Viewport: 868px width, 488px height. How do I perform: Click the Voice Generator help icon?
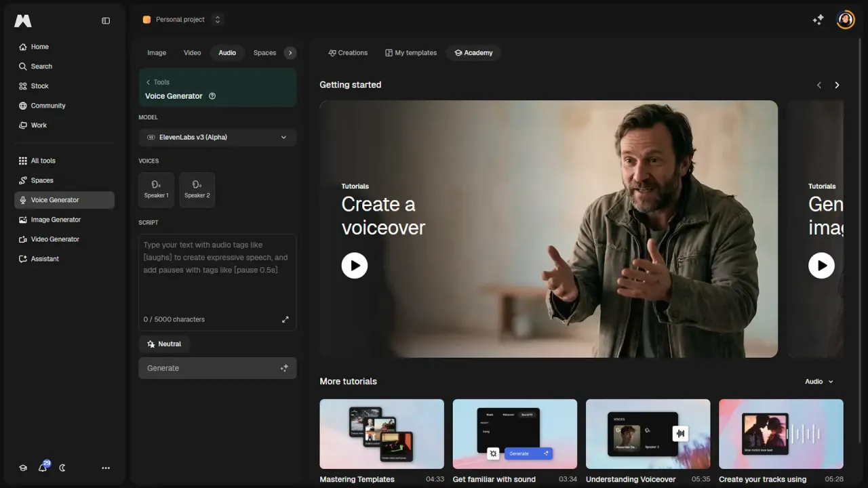coord(212,96)
